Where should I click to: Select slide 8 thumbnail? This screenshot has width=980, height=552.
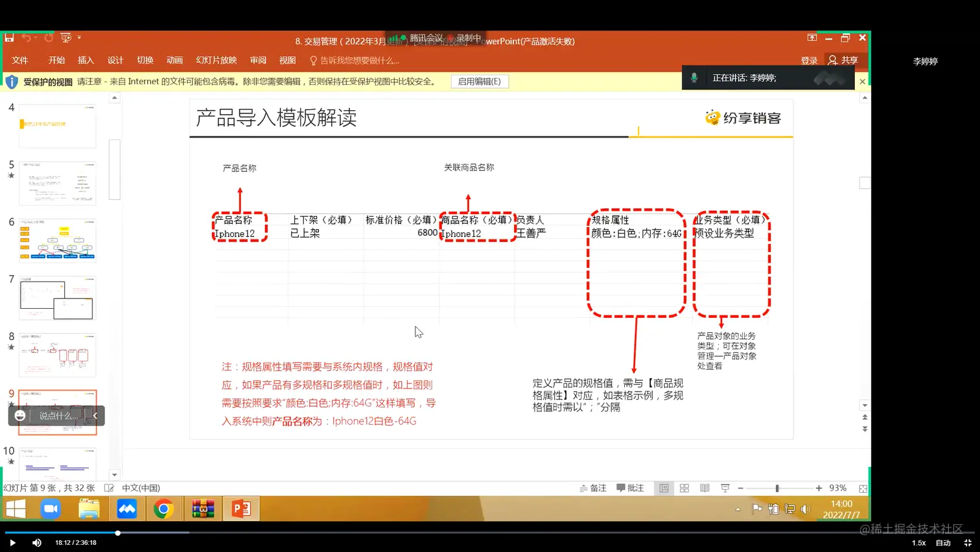tap(58, 355)
